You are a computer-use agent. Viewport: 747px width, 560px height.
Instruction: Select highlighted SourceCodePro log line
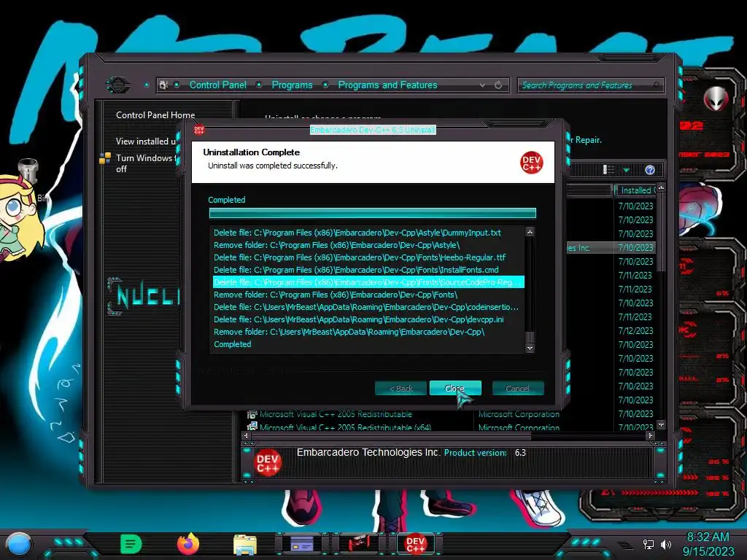(x=368, y=282)
